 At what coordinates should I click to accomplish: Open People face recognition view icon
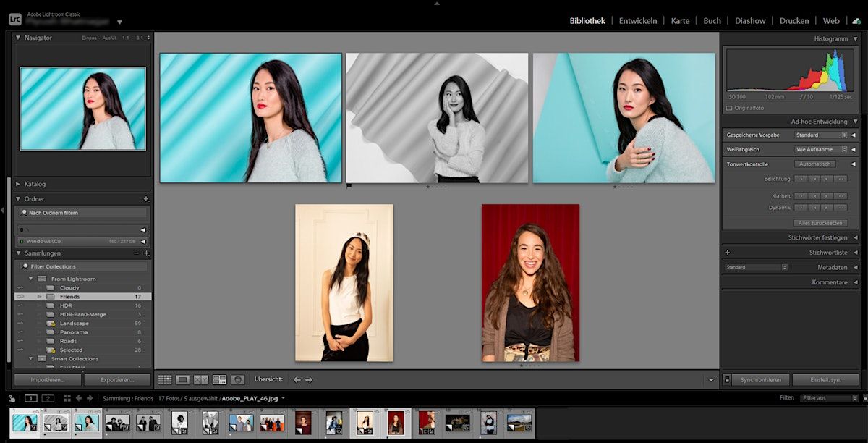[x=237, y=379]
